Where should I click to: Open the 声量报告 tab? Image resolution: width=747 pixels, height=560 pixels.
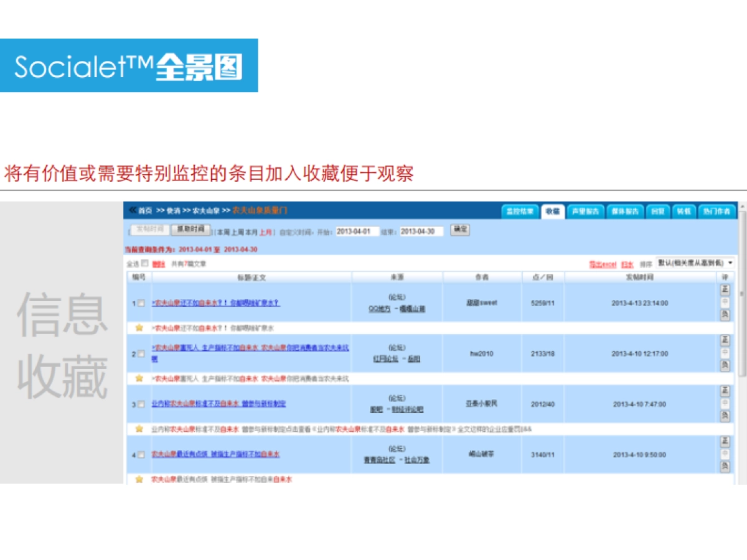(586, 212)
